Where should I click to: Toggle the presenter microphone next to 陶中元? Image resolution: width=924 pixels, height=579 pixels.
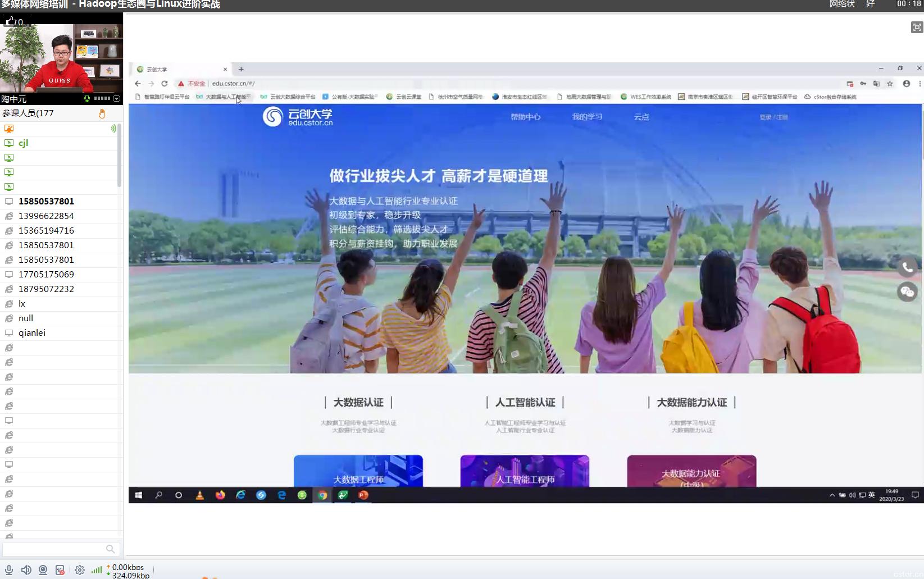tap(87, 99)
